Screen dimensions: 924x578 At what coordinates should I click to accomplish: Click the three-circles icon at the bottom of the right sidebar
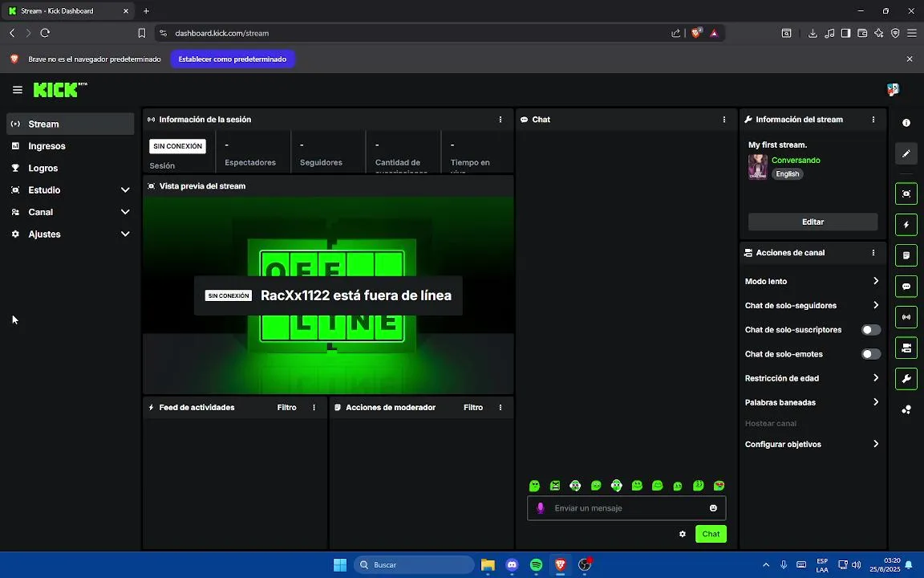point(906,409)
